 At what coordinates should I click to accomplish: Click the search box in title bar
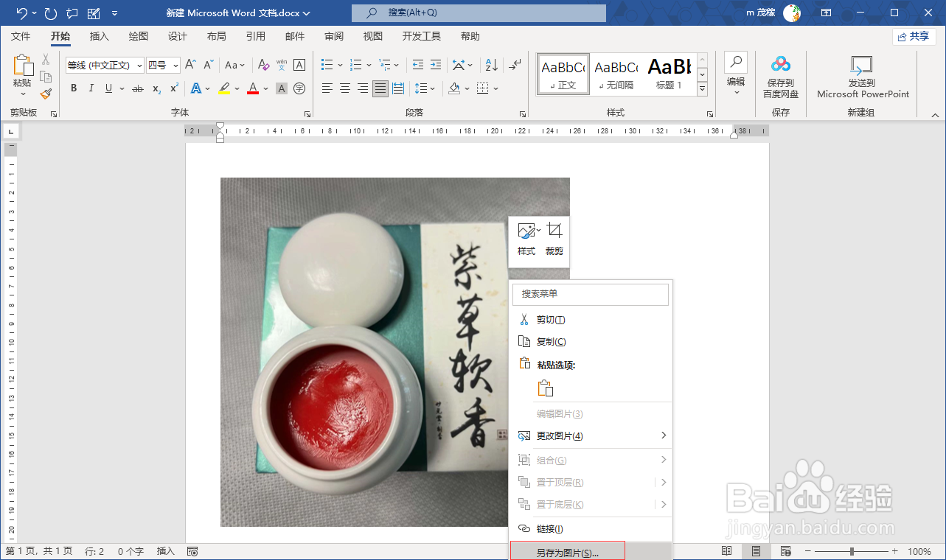coord(479,13)
